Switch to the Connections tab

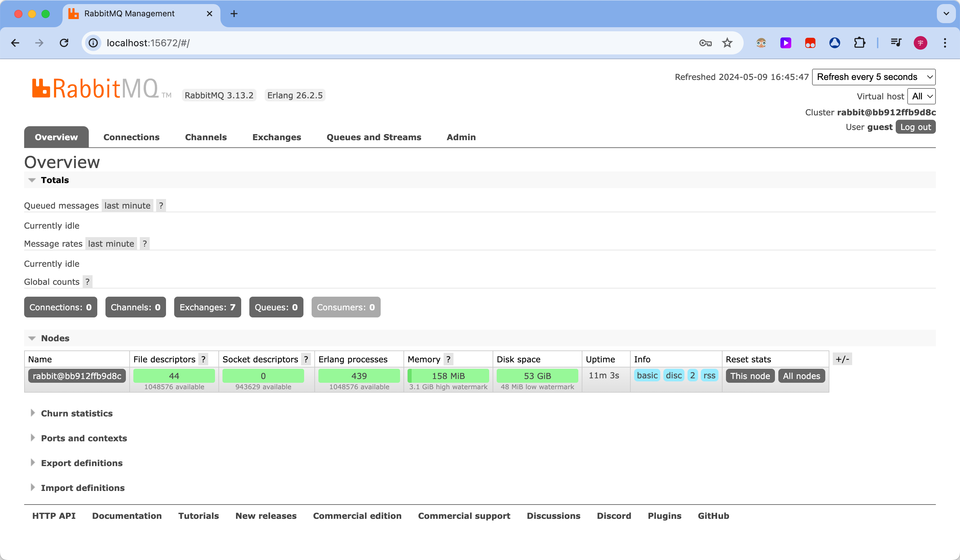tap(131, 137)
